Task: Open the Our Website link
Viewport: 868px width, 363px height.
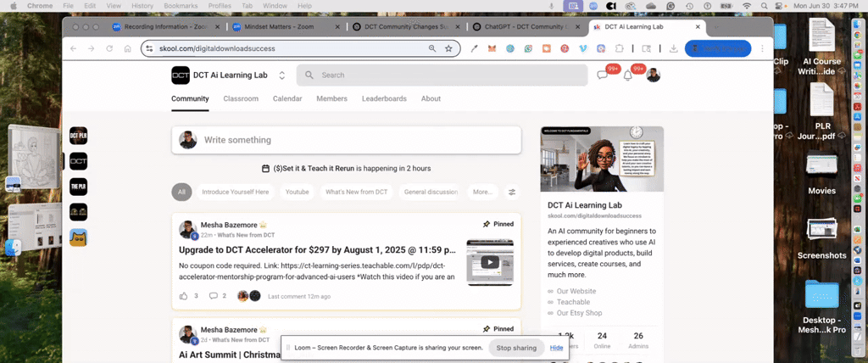Action: (576, 291)
